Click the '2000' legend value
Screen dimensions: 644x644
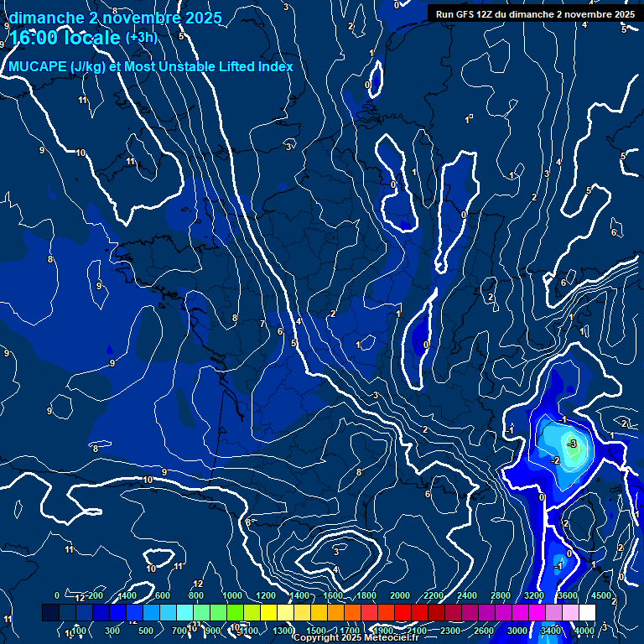tap(400, 595)
